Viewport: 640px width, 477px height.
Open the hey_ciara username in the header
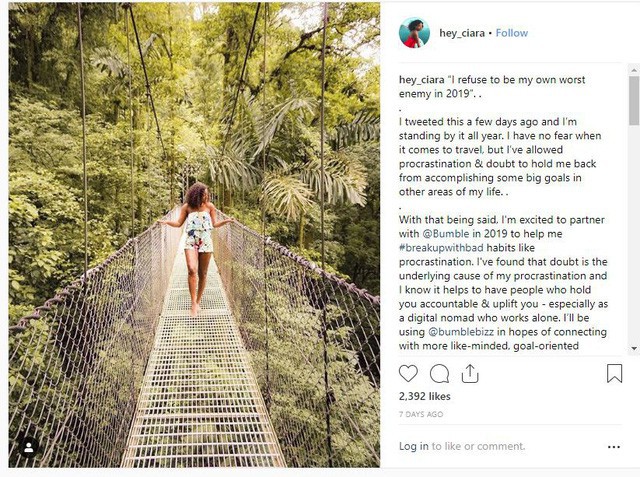(462, 33)
